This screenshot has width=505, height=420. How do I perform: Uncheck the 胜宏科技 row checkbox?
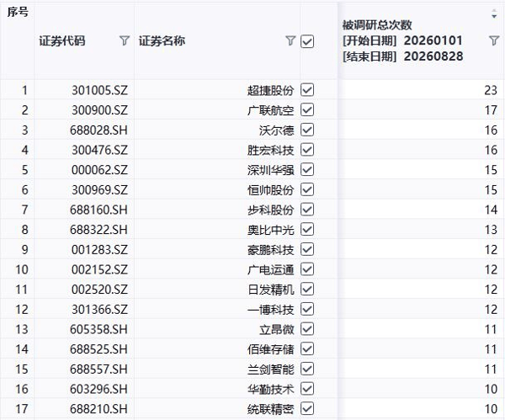coord(307,150)
